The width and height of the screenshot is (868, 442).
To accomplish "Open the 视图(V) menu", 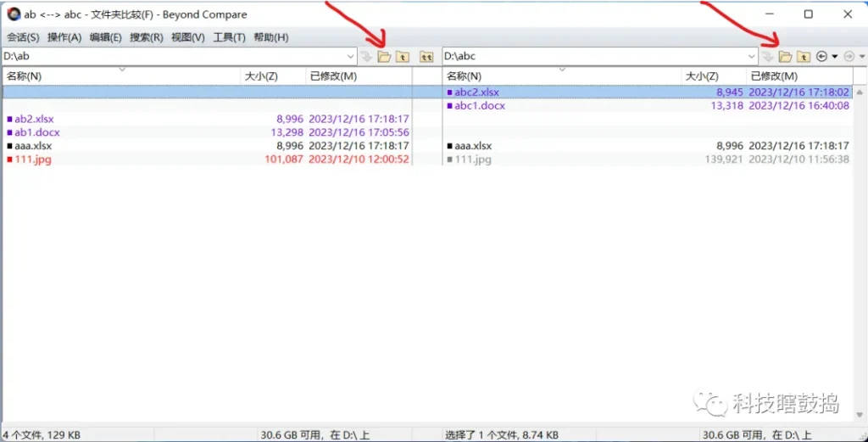I will [x=187, y=37].
